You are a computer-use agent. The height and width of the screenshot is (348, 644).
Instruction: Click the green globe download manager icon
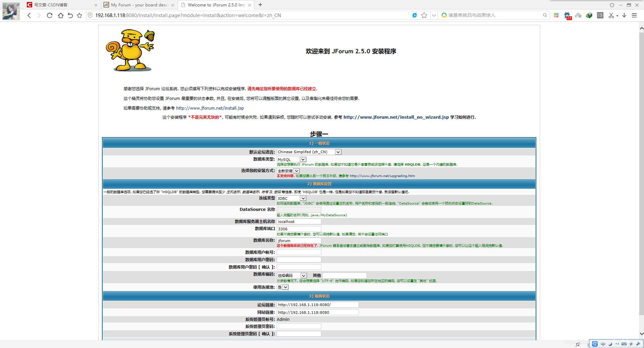pos(589,15)
